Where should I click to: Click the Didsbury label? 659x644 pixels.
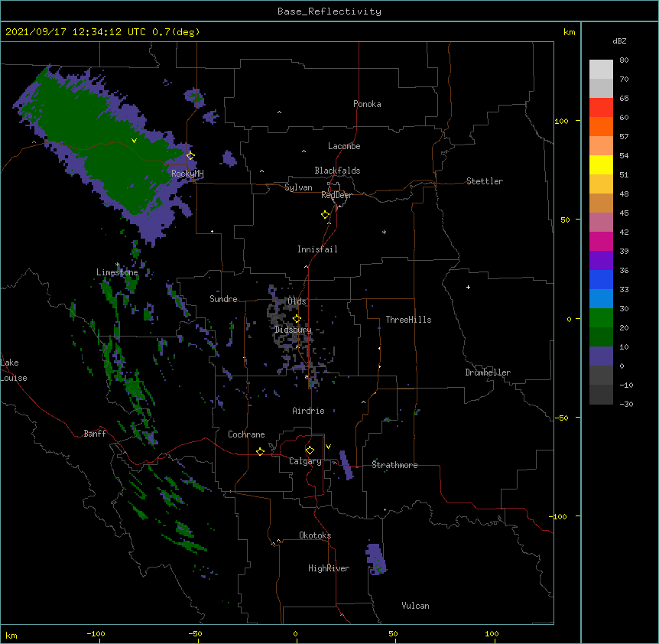coord(294,330)
